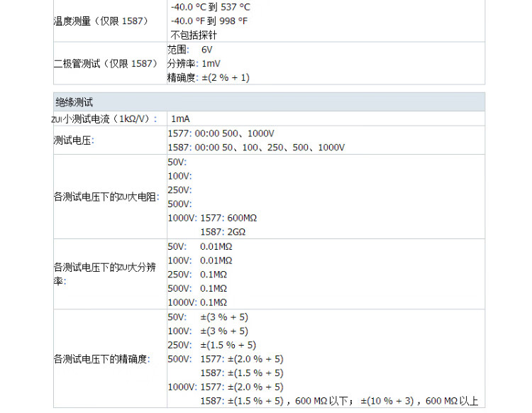Click the 各测试电压下的精确度 label
Image resolution: width=532 pixels, height=413 pixels.
tap(101, 359)
